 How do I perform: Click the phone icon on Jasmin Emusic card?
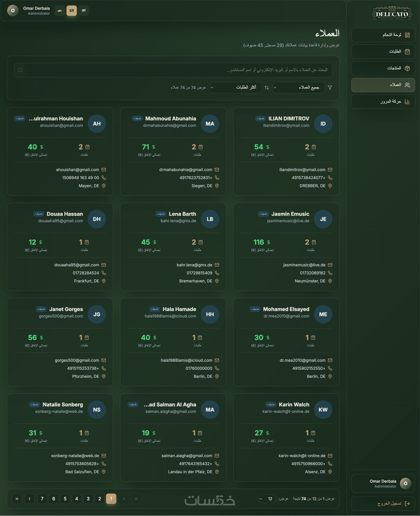pyautogui.click(x=330, y=273)
